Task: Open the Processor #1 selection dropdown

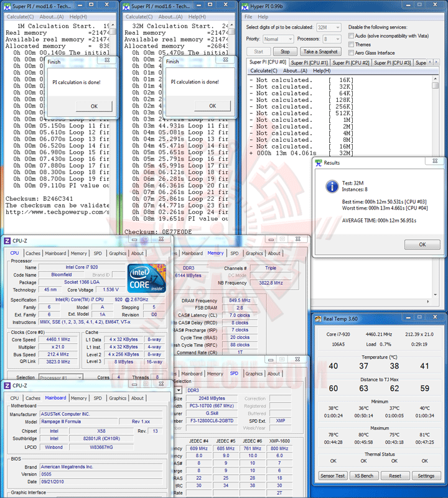Action: tap(61, 377)
